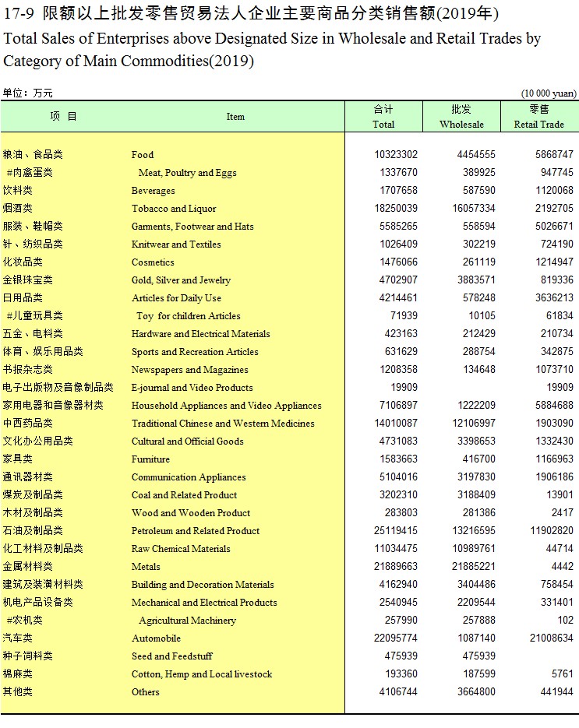Image resolution: width=579 pixels, height=728 pixels.
Task: Click 'Petroleum and Related Product' label
Action: tap(195, 531)
